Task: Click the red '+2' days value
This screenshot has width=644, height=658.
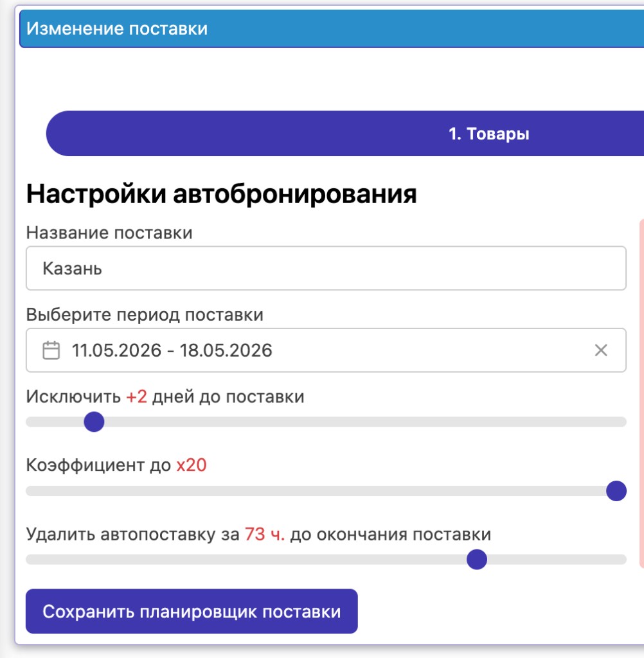Action: pos(136,396)
